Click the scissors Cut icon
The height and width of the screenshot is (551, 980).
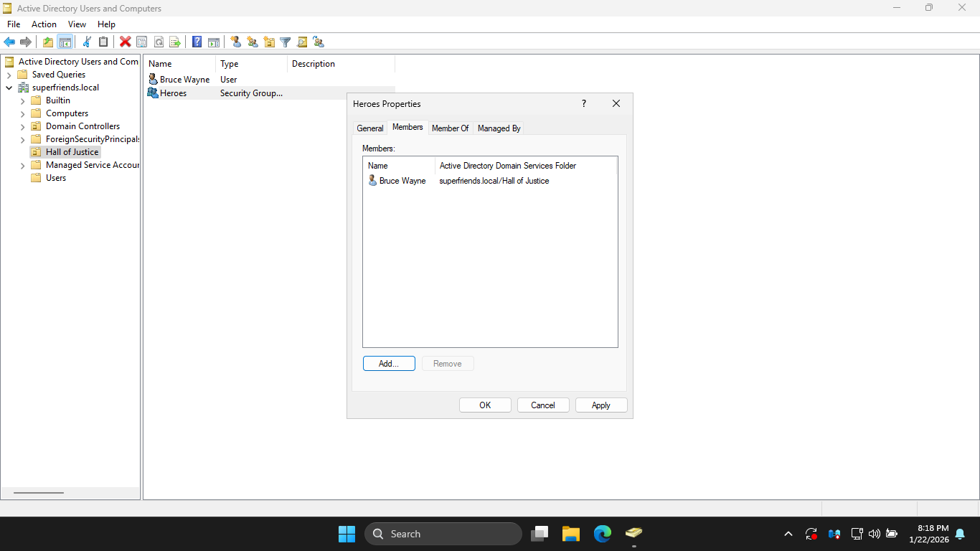(x=87, y=42)
